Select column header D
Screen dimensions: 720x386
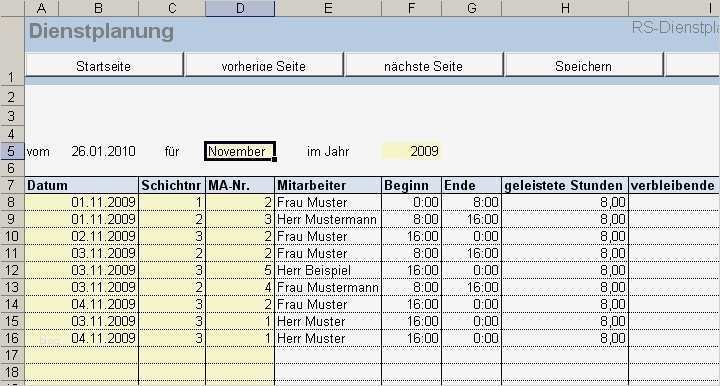[240, 8]
